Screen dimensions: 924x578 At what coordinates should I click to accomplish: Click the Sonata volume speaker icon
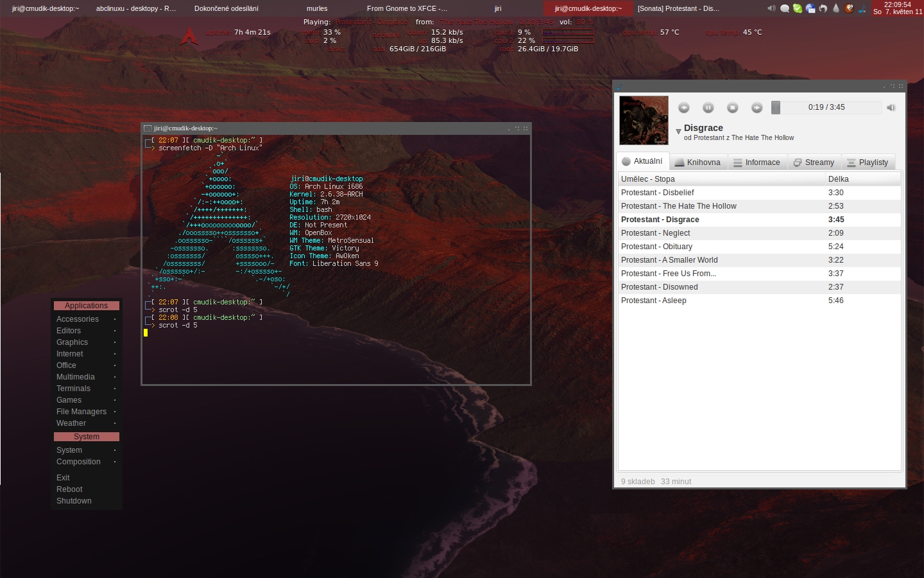point(891,107)
